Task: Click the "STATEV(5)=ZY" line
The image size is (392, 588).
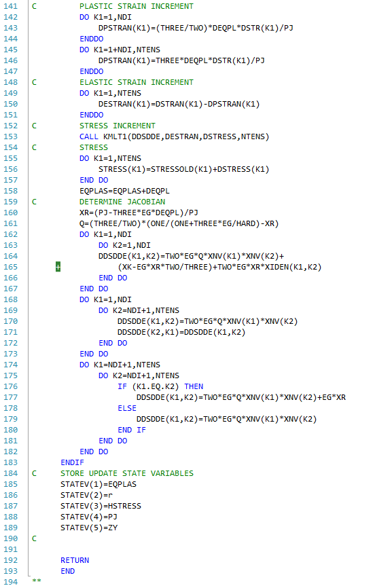Action: pyautogui.click(x=89, y=528)
